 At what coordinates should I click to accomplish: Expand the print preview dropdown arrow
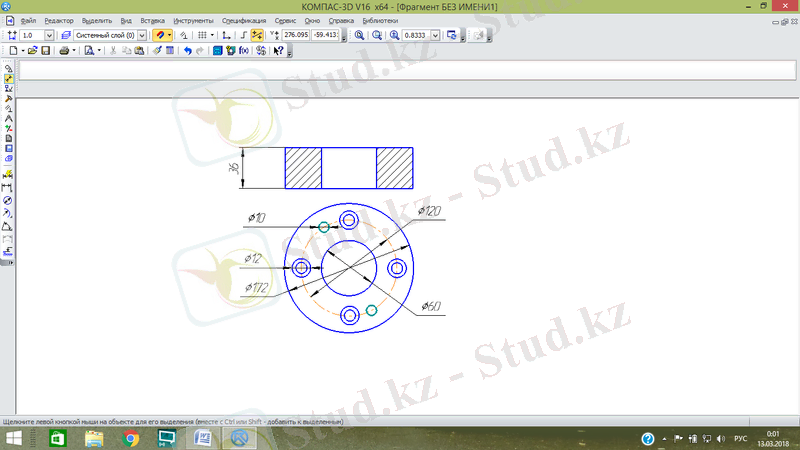tap(99, 51)
